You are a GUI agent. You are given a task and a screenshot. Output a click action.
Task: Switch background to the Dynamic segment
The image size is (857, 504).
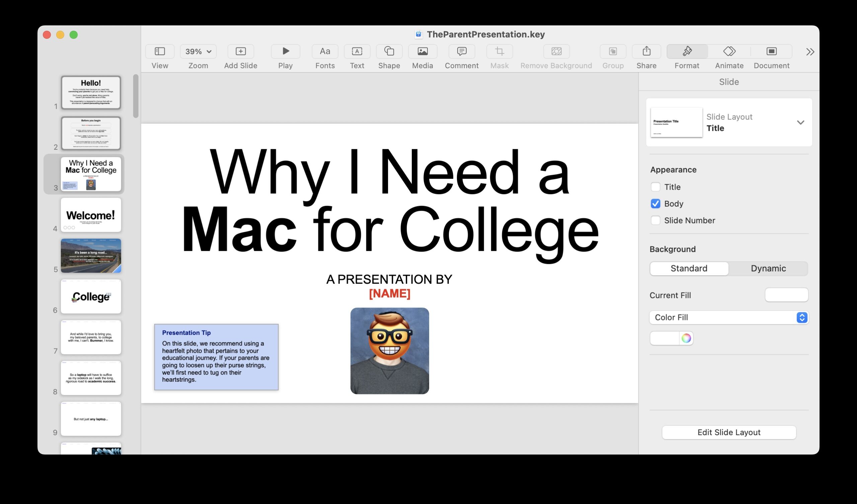[x=768, y=269]
